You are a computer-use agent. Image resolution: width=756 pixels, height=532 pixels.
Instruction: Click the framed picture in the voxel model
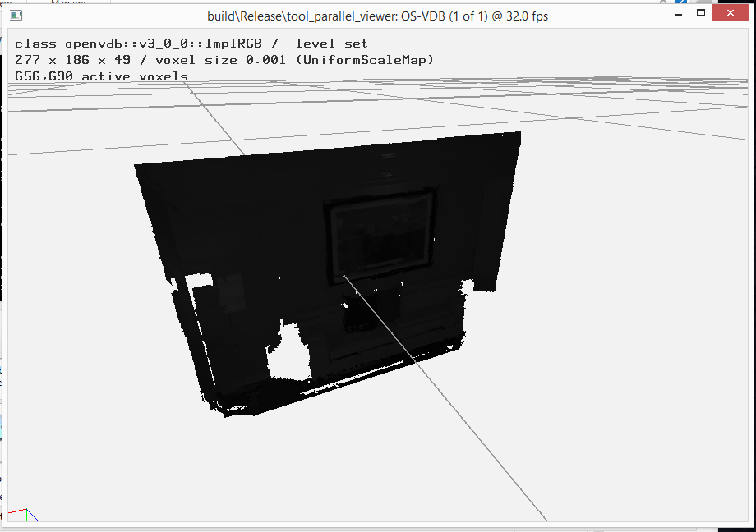pyautogui.click(x=381, y=235)
